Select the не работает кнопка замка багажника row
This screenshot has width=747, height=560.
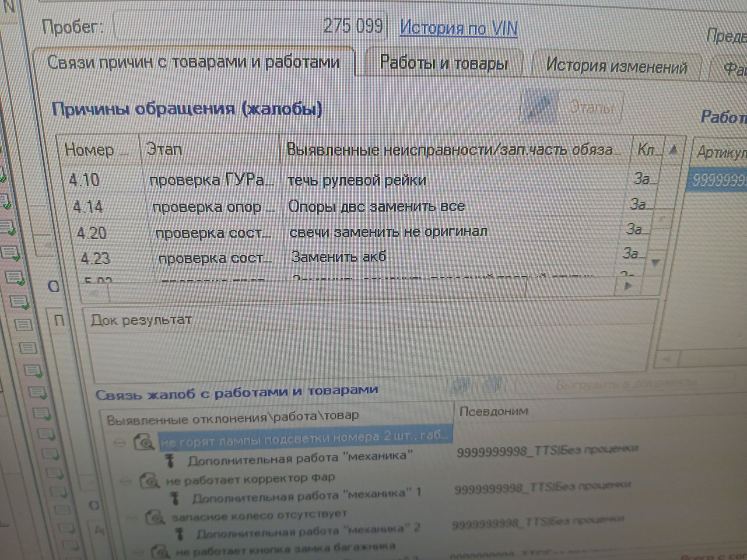click(x=286, y=549)
